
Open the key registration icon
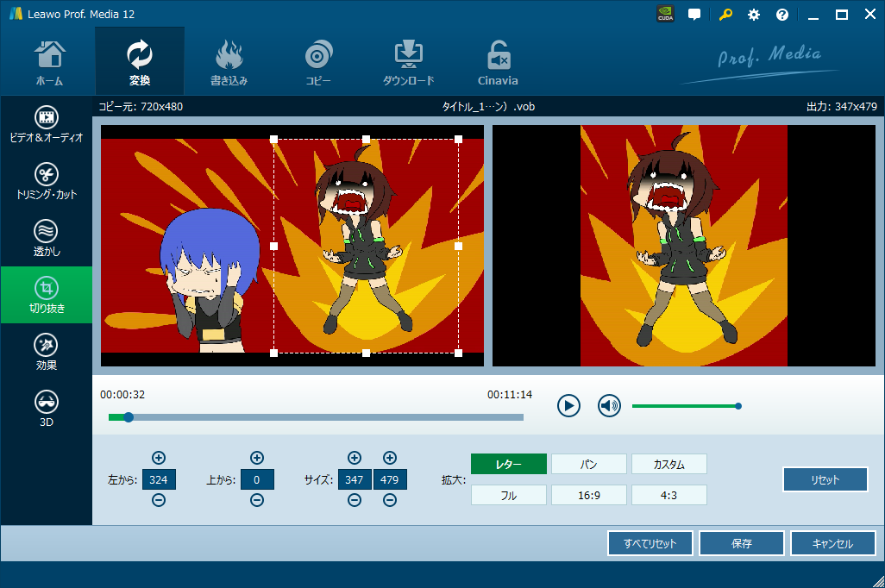coord(725,15)
